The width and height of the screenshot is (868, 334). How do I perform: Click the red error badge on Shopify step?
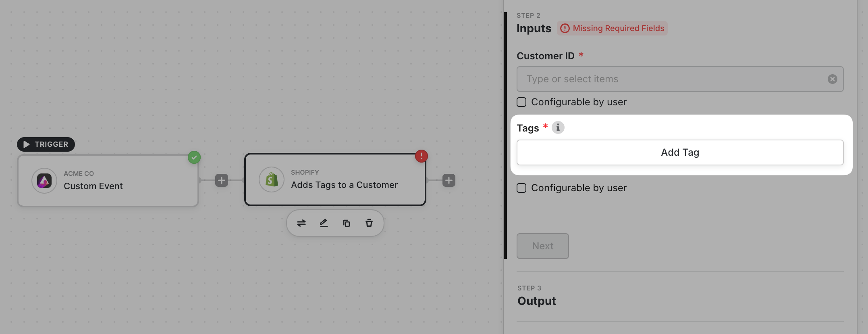(421, 156)
